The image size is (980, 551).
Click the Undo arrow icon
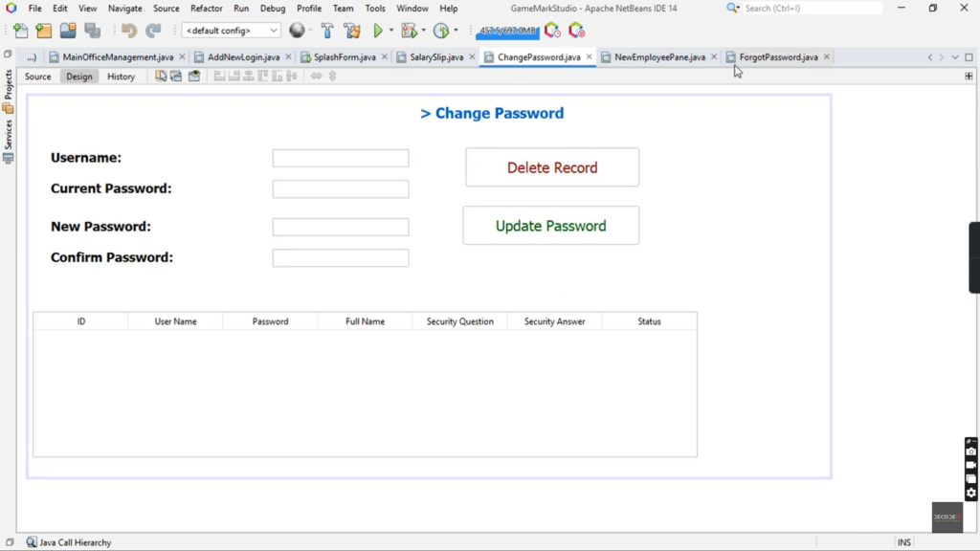tap(129, 31)
